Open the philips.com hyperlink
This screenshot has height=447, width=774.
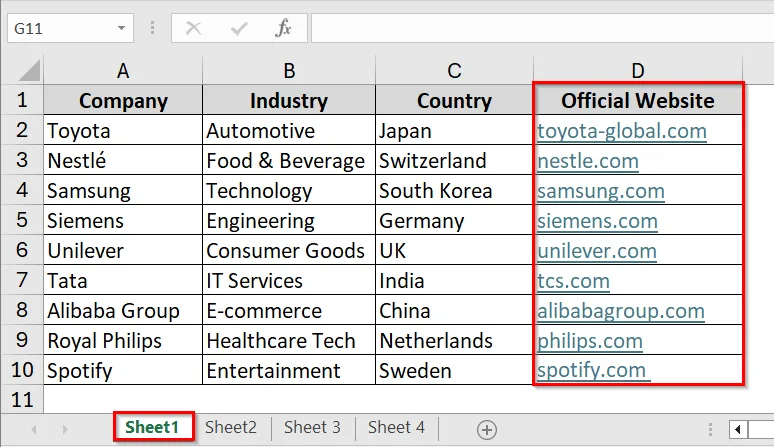590,341
